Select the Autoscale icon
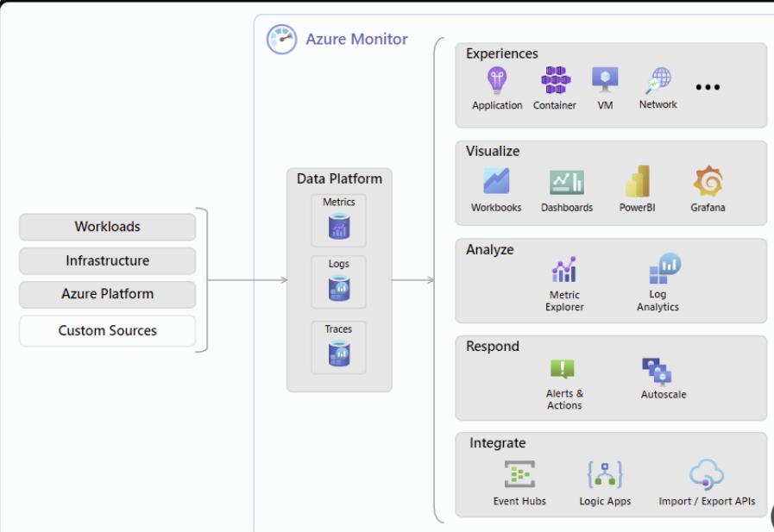This screenshot has height=532, width=774. [657, 371]
